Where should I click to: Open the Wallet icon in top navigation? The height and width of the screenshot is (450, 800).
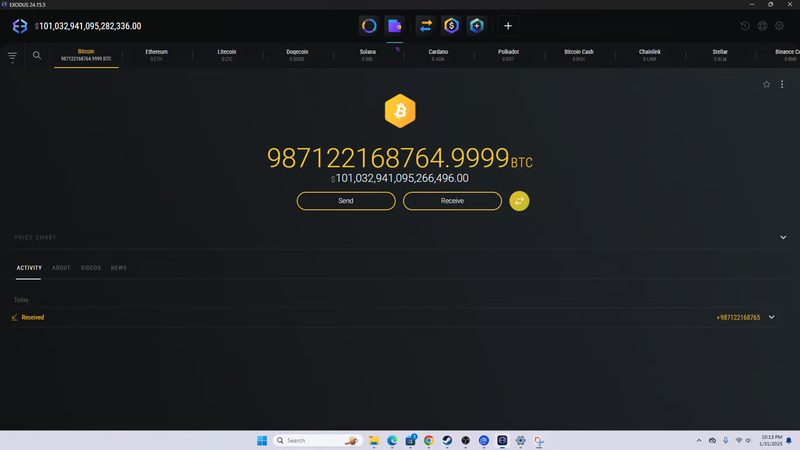tap(394, 26)
